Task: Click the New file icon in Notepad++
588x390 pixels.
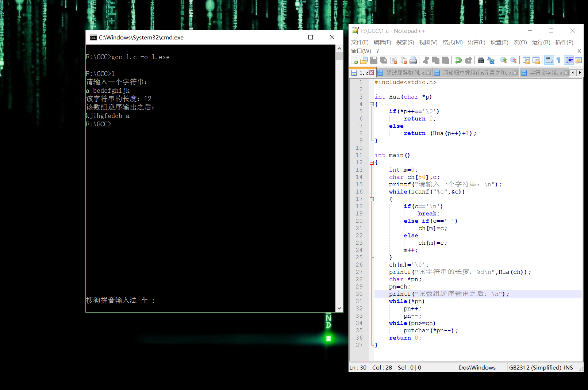Action: pyautogui.click(x=354, y=61)
